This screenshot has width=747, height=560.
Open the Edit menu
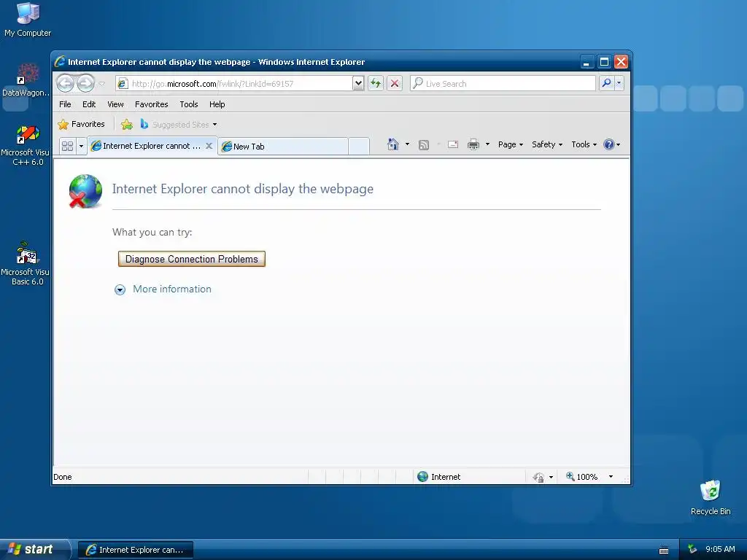click(x=88, y=104)
